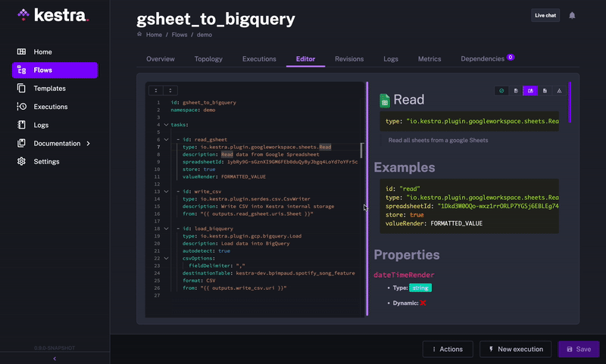
Task: Switch to the Topology tab
Action: (x=208, y=59)
